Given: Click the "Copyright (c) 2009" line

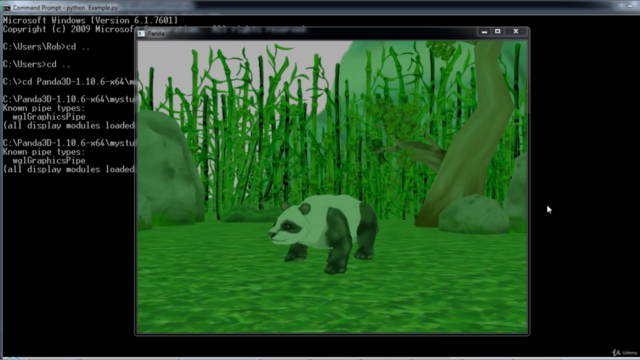Looking at the screenshot, I should (69, 29).
